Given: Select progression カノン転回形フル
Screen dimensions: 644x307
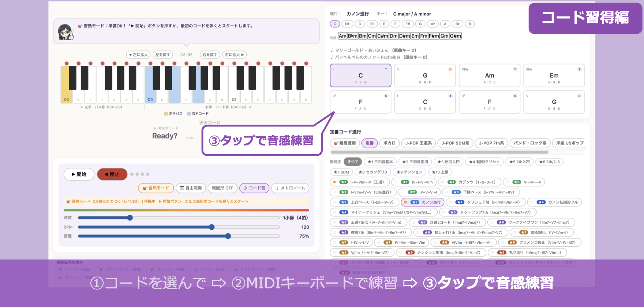Looking at the screenshot, I should coord(554,202).
